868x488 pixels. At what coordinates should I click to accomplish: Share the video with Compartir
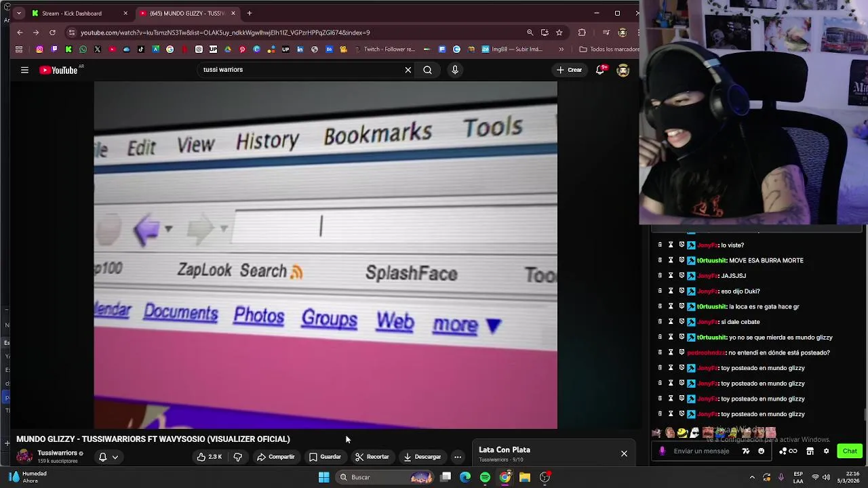[x=275, y=457]
